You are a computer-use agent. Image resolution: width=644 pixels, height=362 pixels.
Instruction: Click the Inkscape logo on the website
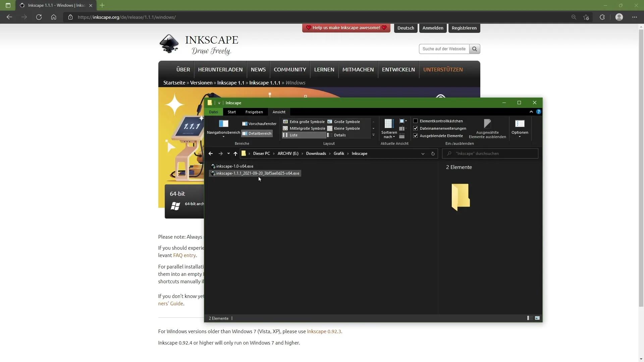[199, 44]
